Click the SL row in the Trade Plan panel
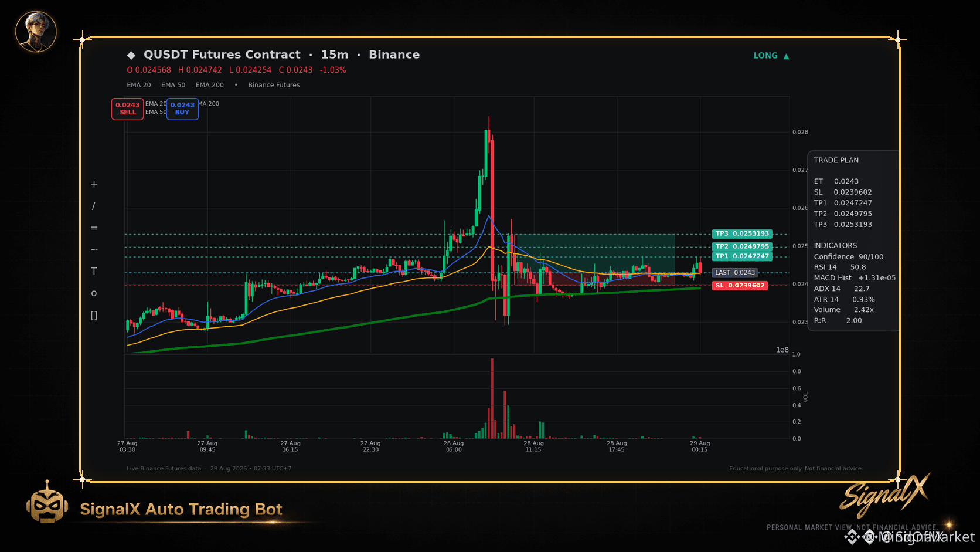The height and width of the screenshot is (552, 980). (843, 192)
